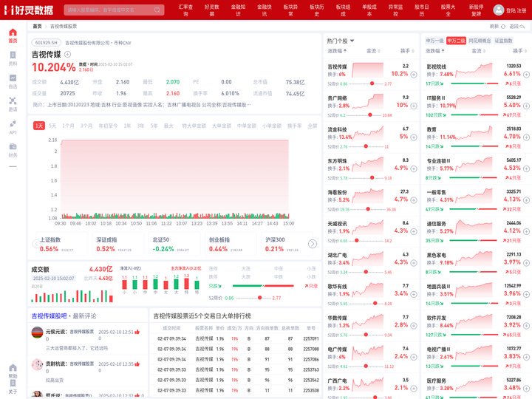Click plus icon on IT服务II sector row
532x399 pixels.
[x=526, y=106]
